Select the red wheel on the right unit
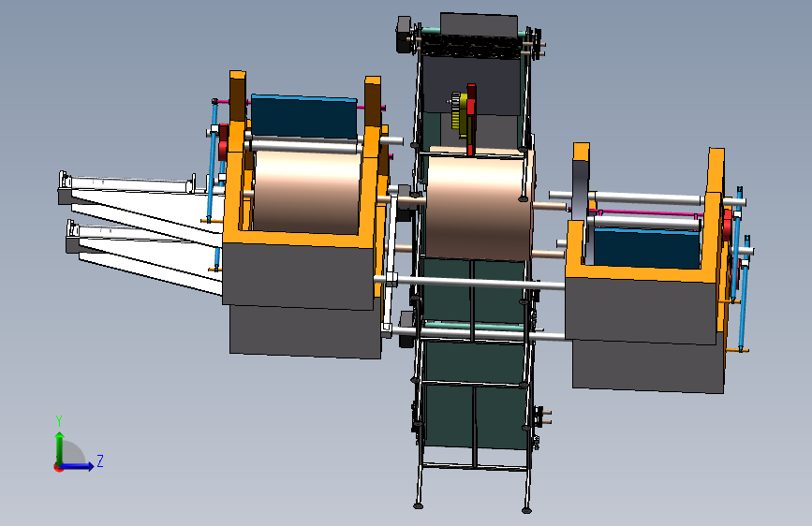 [727, 226]
